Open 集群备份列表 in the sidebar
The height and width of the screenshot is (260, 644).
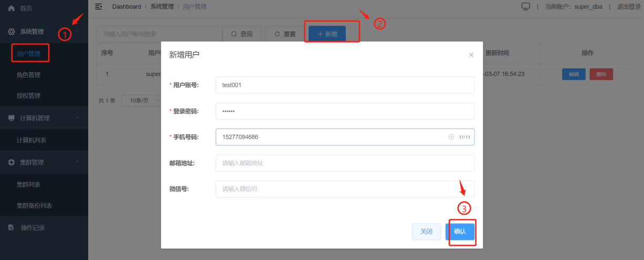[35, 205]
